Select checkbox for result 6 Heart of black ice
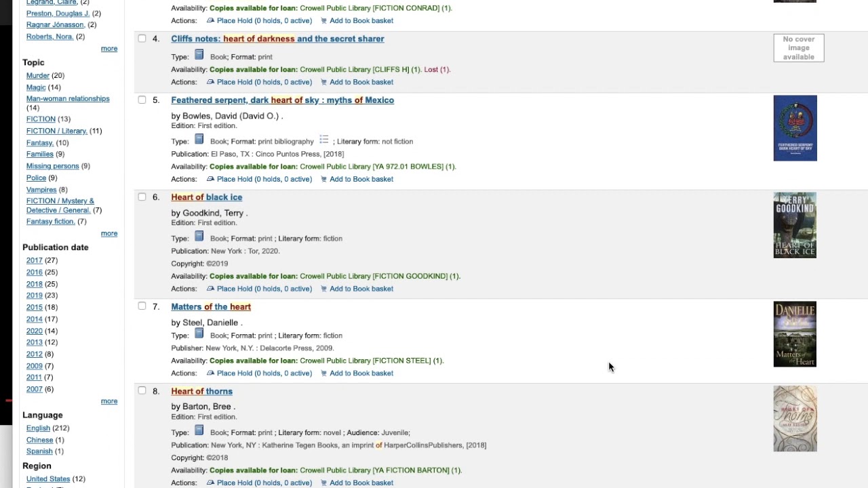Viewport: 868px width, 488px height. pos(142,197)
